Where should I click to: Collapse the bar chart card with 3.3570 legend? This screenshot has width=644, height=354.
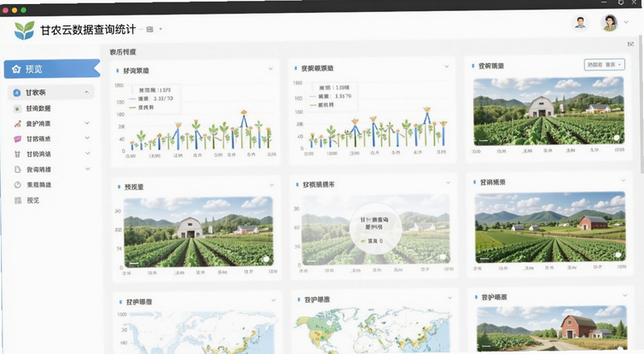pyautogui.click(x=447, y=67)
